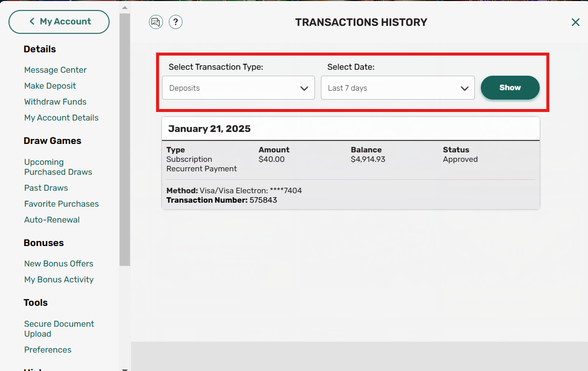Open the Message Center
This screenshot has width=588, height=371.
(55, 70)
